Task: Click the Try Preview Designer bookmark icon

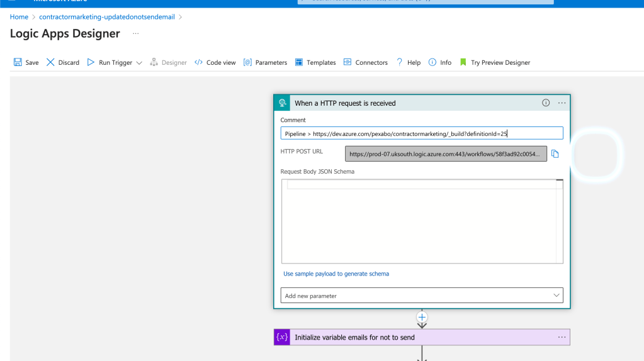Action: click(x=463, y=62)
